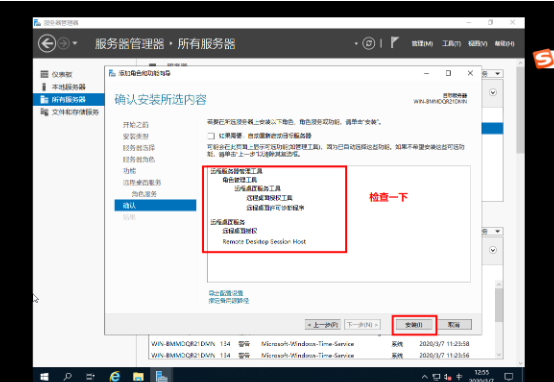
Task: Show hidden tray icons chevron
Action: pos(424,377)
